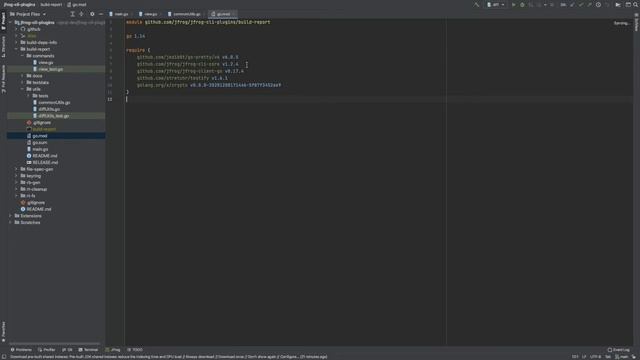Expand the .github folder
Viewport: 640px width, 360px height.
[x=16, y=29]
